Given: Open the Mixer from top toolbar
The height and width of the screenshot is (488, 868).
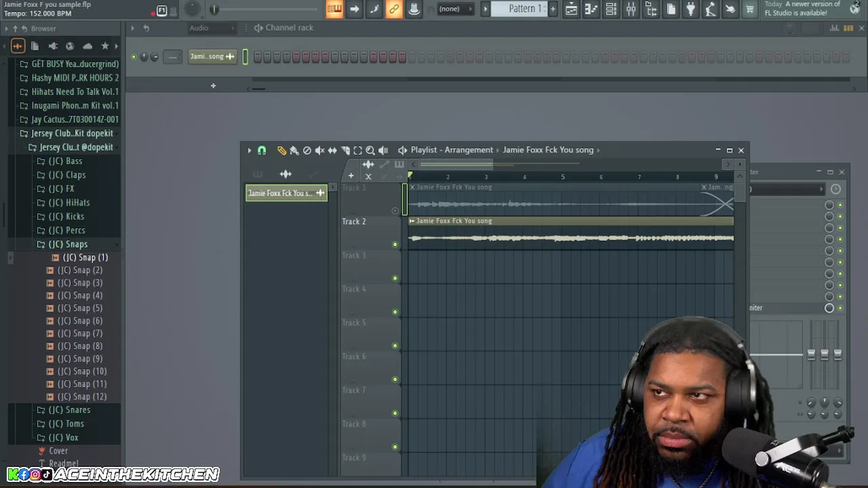Looking at the screenshot, I should pos(631,9).
